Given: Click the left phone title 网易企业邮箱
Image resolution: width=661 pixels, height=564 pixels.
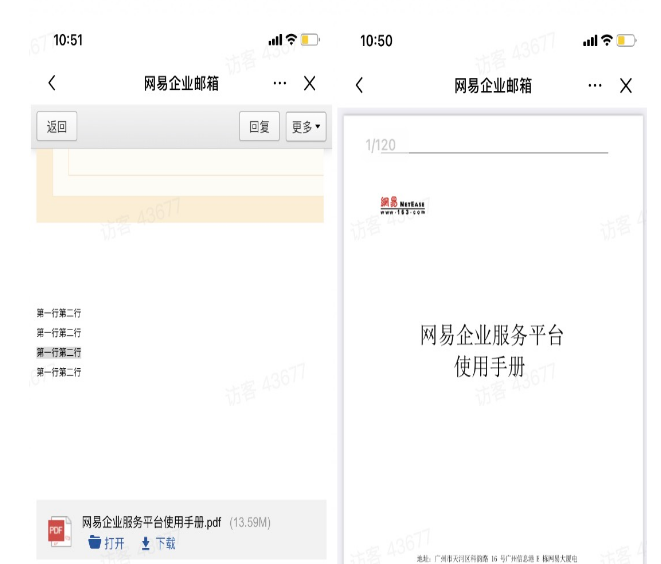Looking at the screenshot, I should pyautogui.click(x=181, y=83).
